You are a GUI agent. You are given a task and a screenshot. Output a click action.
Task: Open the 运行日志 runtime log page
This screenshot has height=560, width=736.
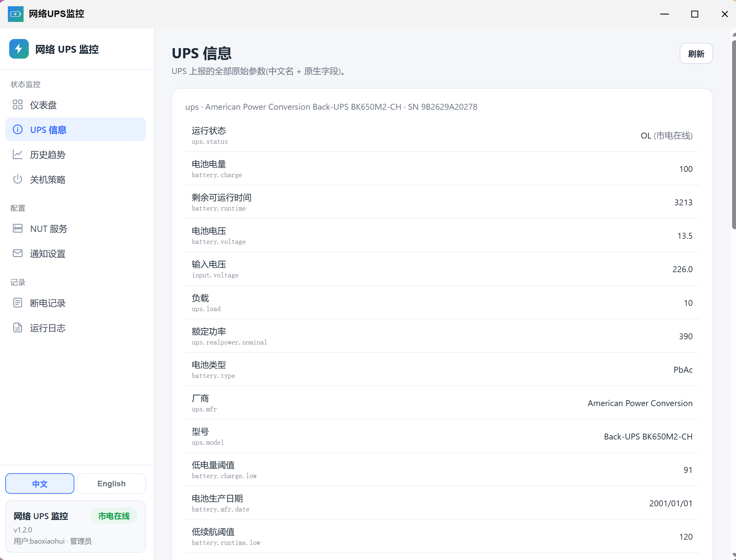coord(76,328)
